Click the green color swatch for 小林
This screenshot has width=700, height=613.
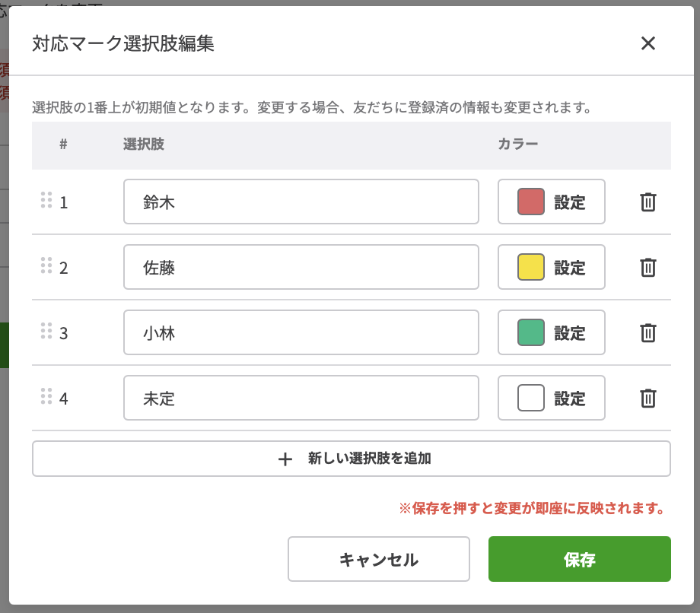530,333
